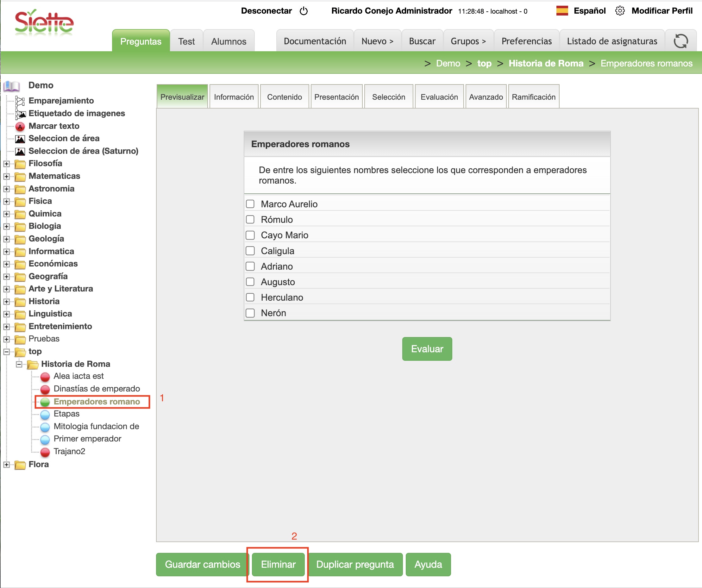Select the Marcar texto red A icon
702x588 pixels.
coord(20,127)
